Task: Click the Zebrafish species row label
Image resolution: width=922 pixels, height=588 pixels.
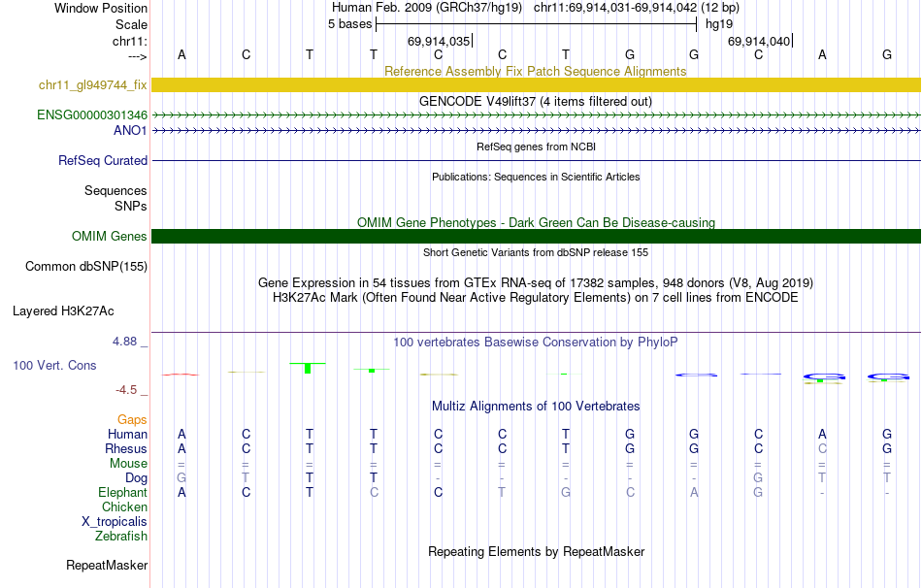Action: click(x=121, y=537)
